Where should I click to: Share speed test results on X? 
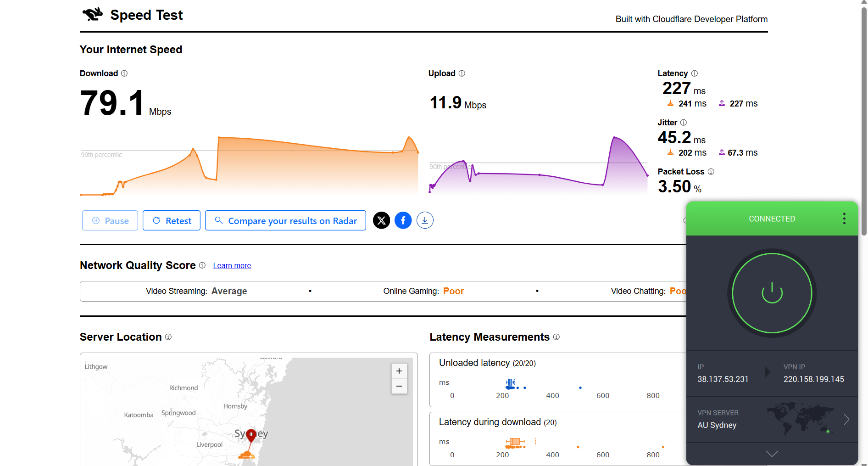(381, 220)
